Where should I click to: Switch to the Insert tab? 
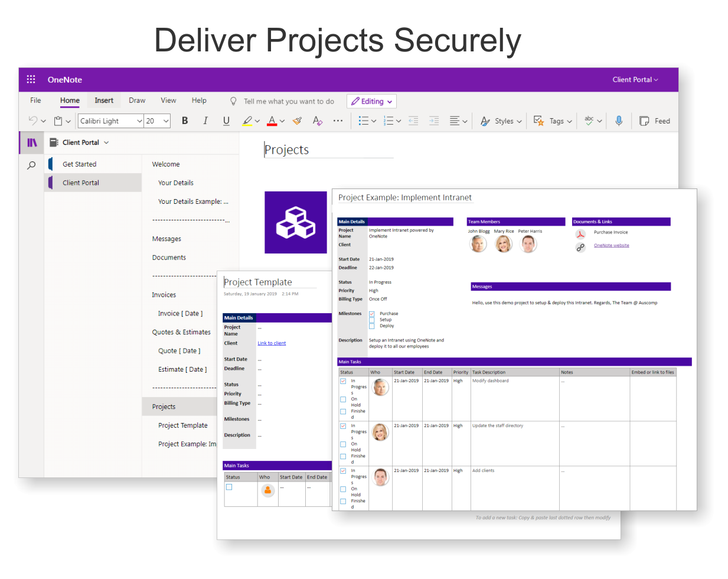(104, 100)
